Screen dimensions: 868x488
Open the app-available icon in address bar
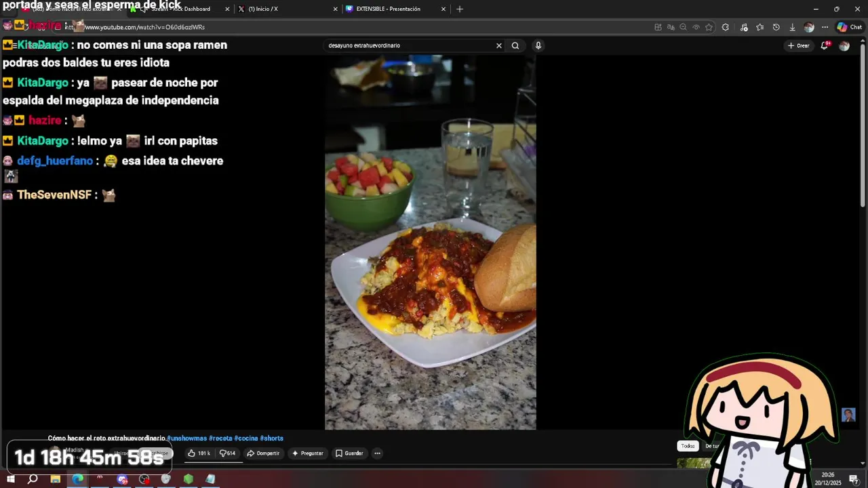pyautogui.click(x=658, y=27)
